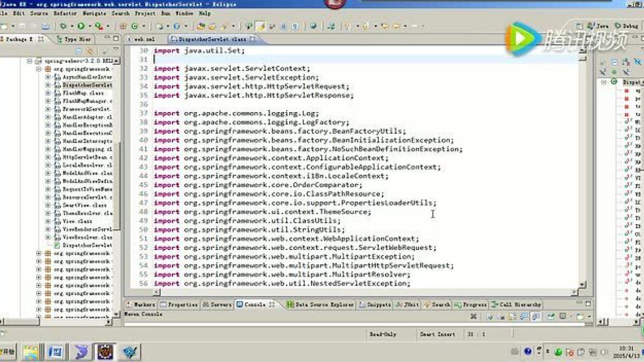The height and width of the screenshot is (362, 644).
Task: Switch to the web.xml editor tab
Action: click(x=144, y=39)
